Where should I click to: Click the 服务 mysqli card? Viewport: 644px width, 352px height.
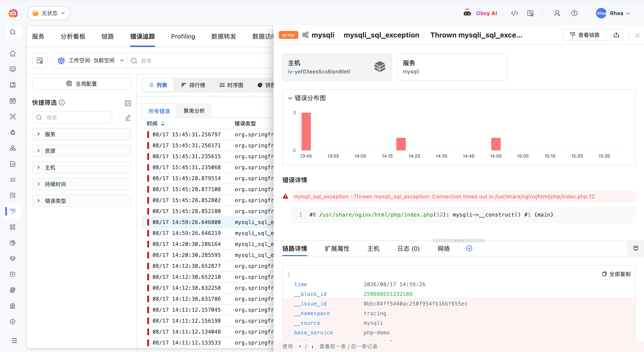(x=452, y=67)
